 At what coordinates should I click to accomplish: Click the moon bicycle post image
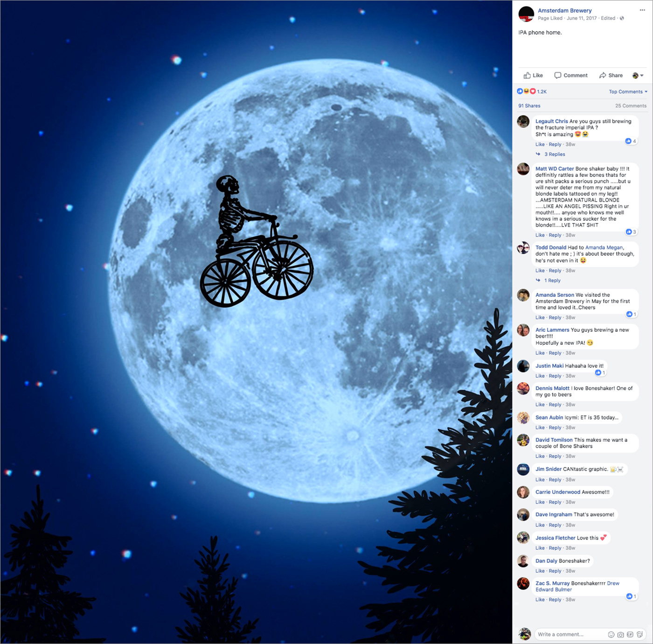click(x=256, y=322)
